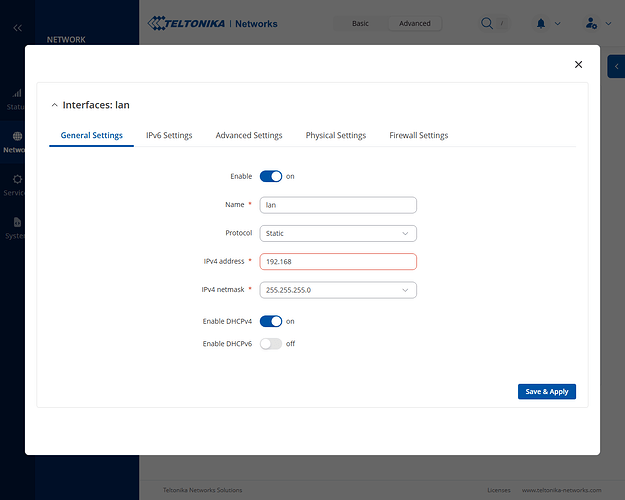This screenshot has width=625, height=500.
Task: Open the Network globe sidebar icon
Action: point(17,136)
